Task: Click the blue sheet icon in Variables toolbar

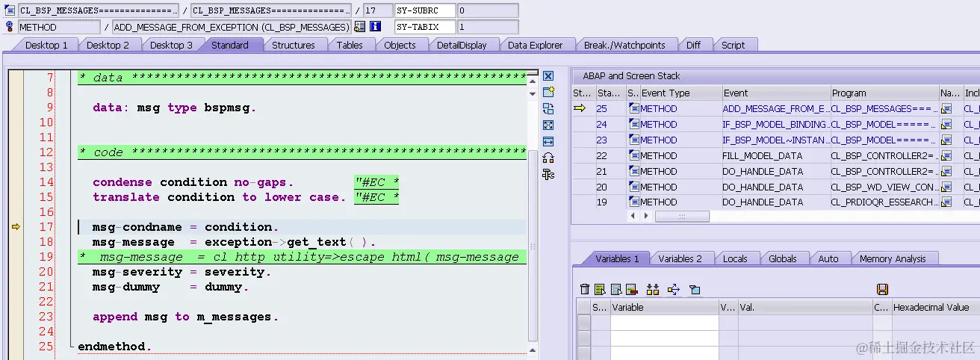Action: tap(616, 290)
